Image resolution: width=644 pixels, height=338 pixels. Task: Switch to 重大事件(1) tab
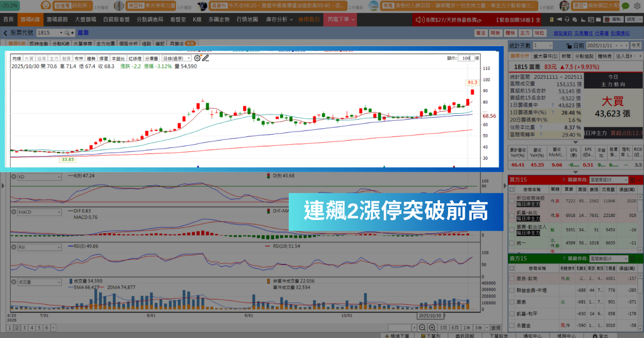[545, 55]
